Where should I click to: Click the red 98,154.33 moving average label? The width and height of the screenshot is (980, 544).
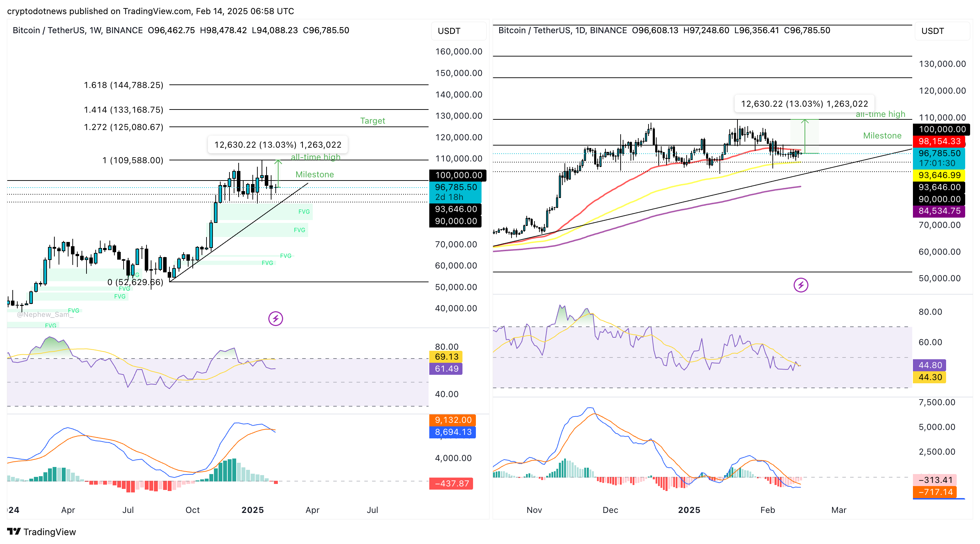point(939,141)
